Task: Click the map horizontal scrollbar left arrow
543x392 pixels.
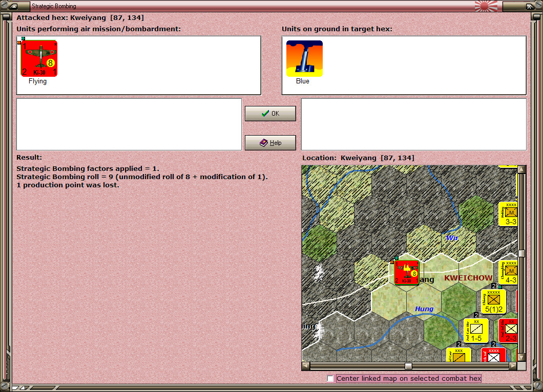Action: [x=306, y=366]
